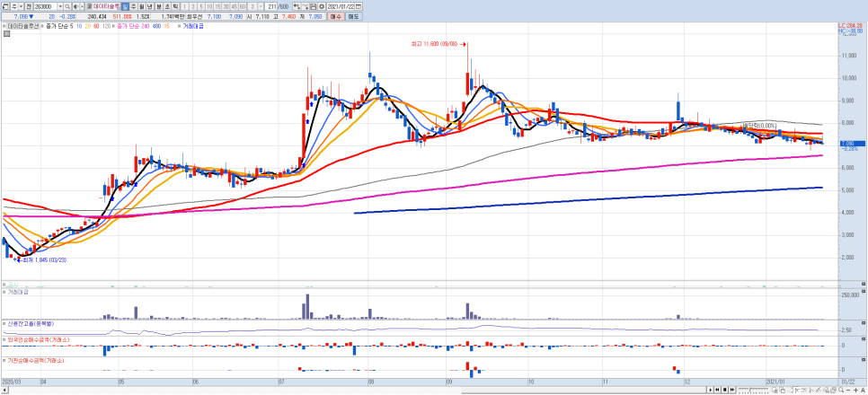The height and width of the screenshot is (395, 868).
Task: Click the 코 market indicator button
Action: click(89, 6)
